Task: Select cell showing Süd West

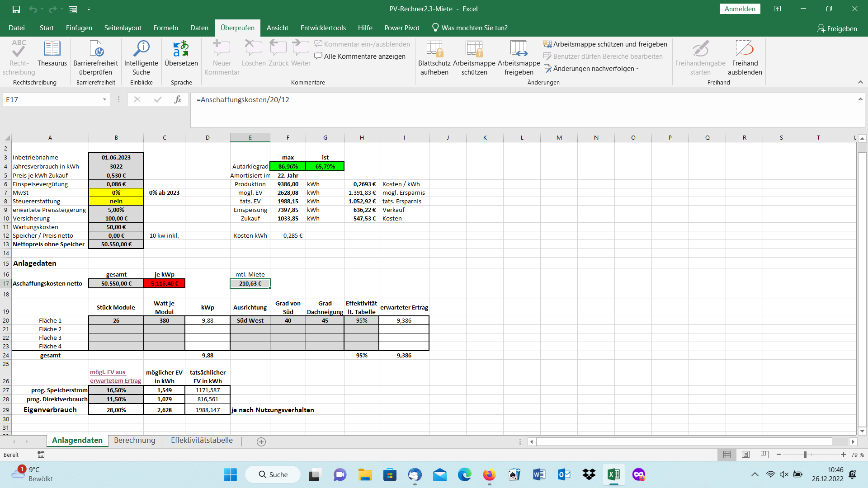Action: [250, 320]
